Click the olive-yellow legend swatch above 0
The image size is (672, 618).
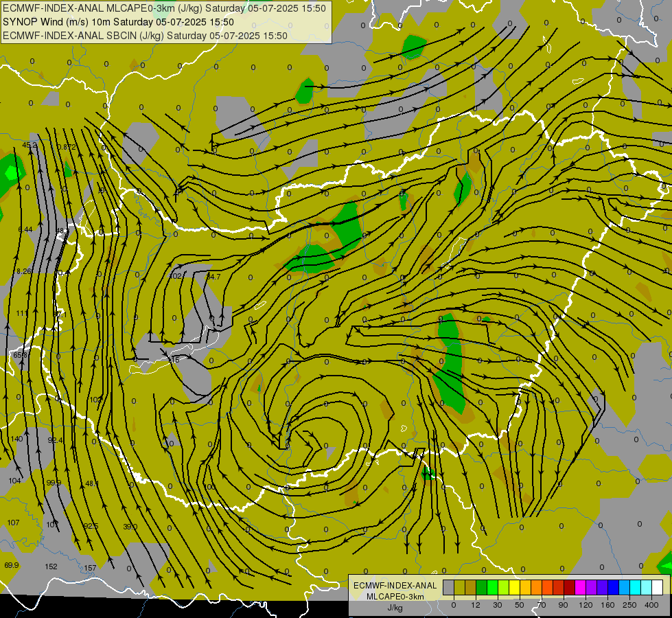tap(460, 588)
